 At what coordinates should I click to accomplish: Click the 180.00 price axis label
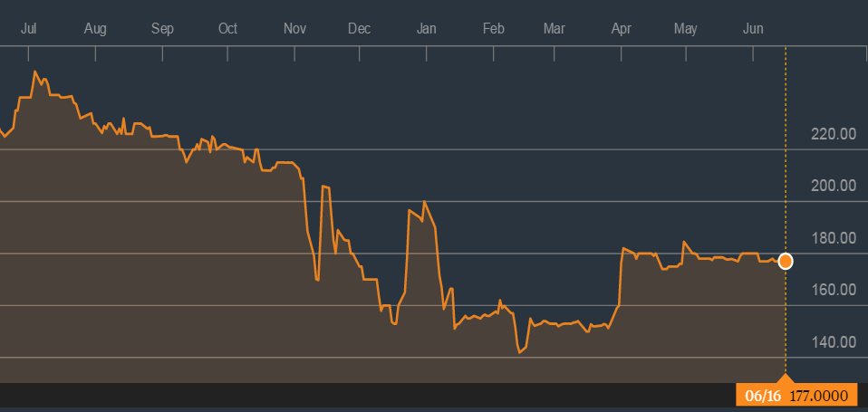click(x=834, y=239)
